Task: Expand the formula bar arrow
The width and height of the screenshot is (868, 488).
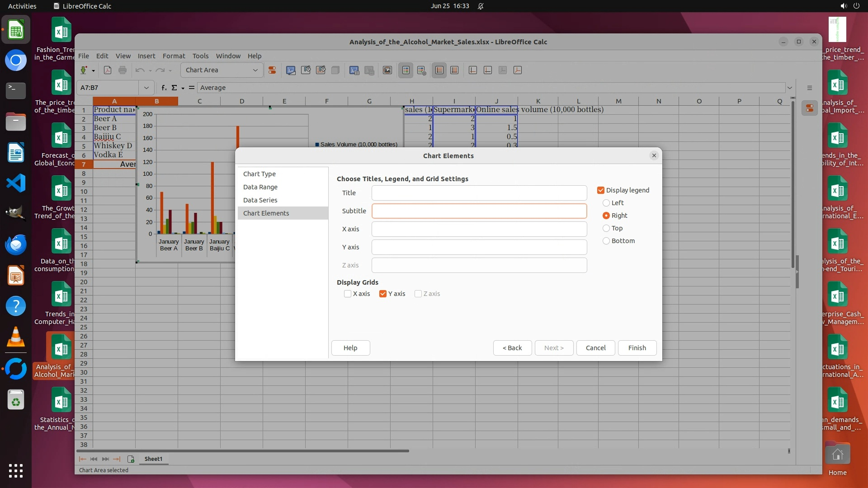Action: click(789, 88)
